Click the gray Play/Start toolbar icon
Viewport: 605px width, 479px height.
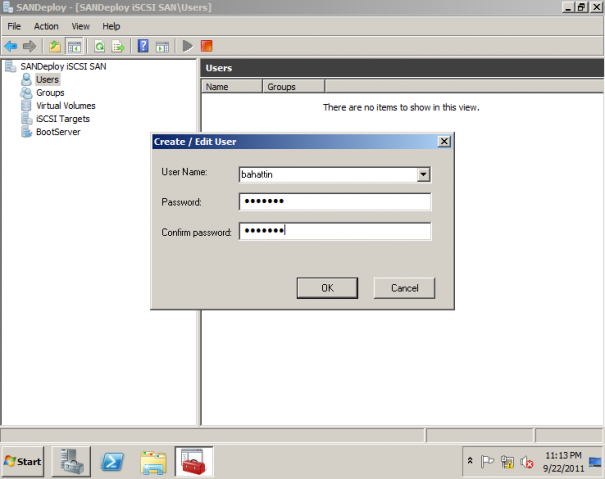coord(188,46)
